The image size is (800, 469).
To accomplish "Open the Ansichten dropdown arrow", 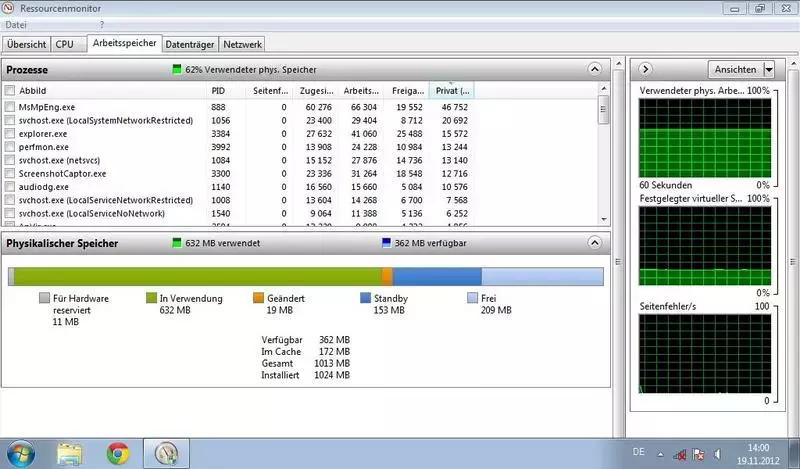I will coord(769,69).
